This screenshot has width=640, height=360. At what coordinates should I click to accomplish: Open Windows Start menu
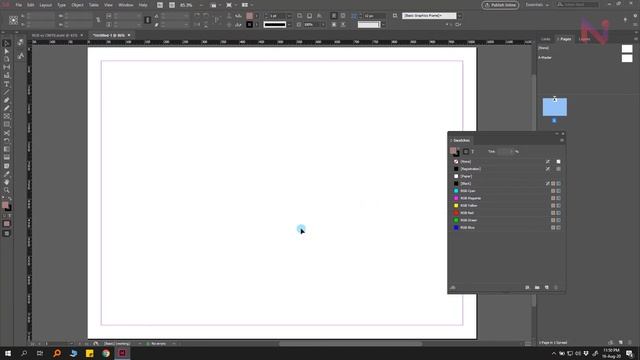click(x=8, y=353)
